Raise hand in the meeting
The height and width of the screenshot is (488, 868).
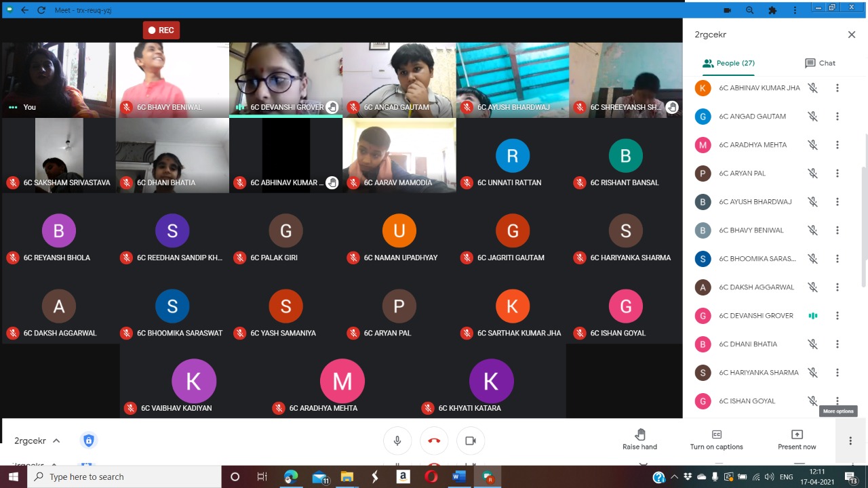click(639, 439)
